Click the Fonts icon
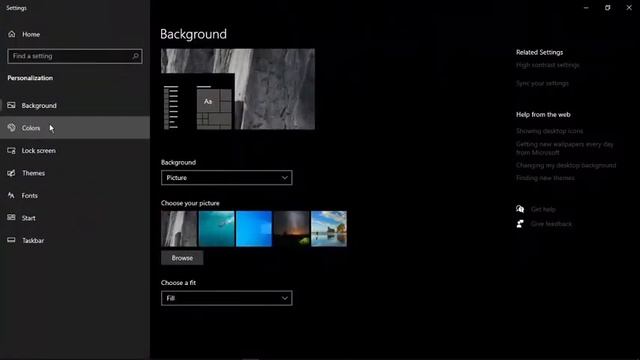 pos(11,196)
